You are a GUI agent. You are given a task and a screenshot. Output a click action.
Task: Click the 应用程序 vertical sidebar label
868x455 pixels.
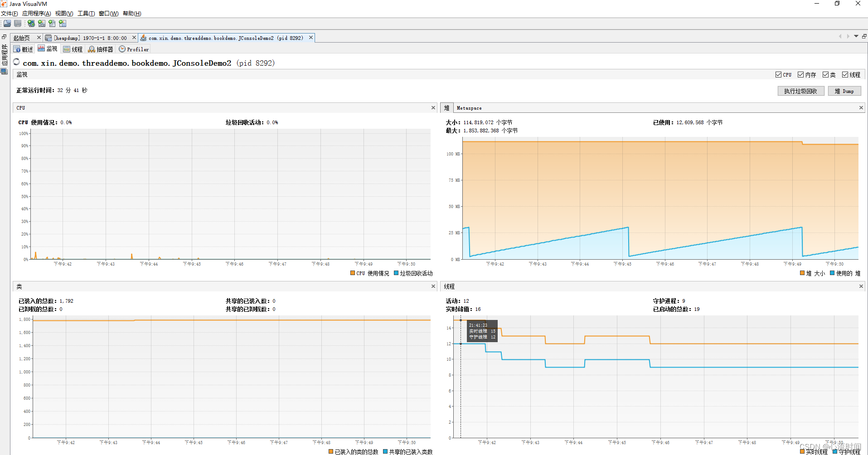pos(5,54)
